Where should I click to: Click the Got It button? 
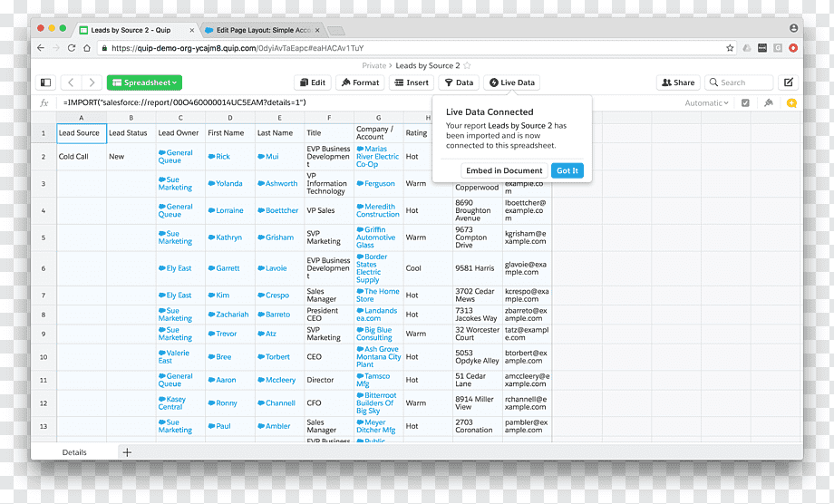tap(567, 170)
